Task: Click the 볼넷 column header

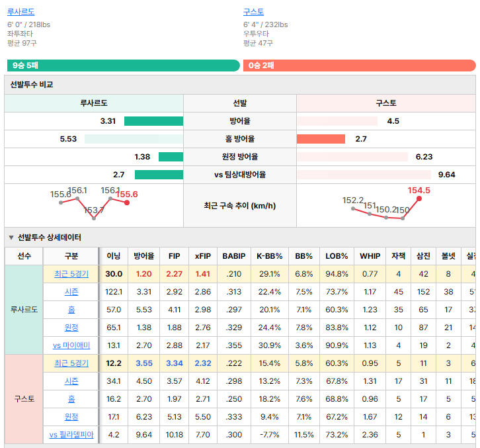Action: (448, 256)
